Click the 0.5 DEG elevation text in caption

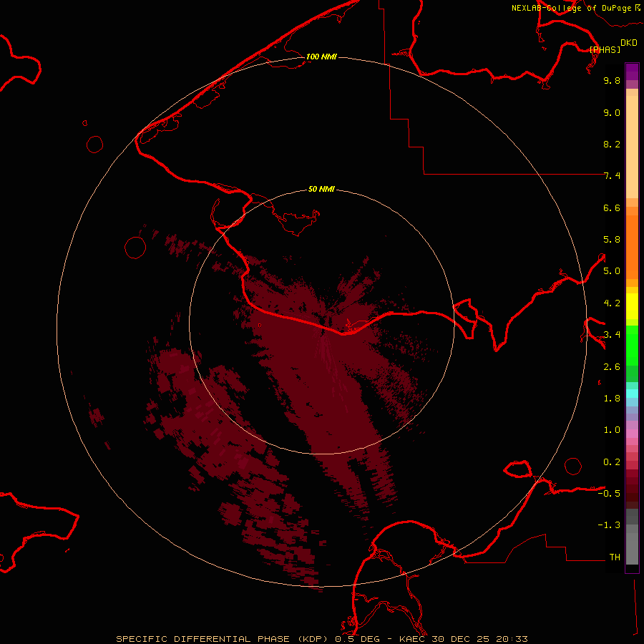tap(357, 639)
